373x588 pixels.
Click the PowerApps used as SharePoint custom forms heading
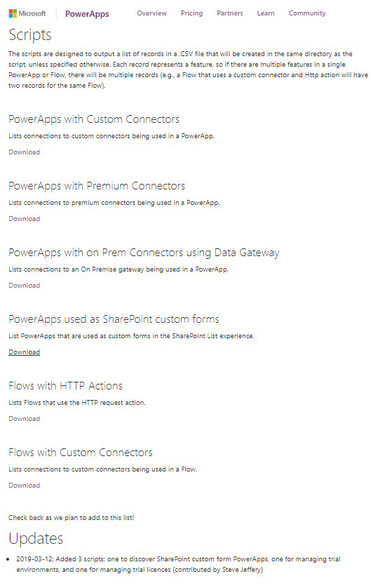point(114,319)
